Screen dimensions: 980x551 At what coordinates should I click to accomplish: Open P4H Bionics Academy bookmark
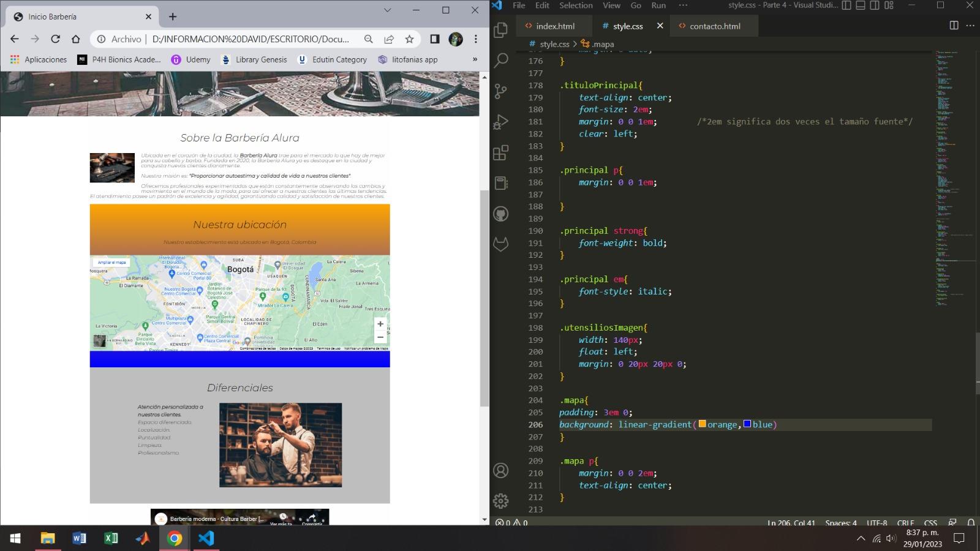[x=119, y=59]
